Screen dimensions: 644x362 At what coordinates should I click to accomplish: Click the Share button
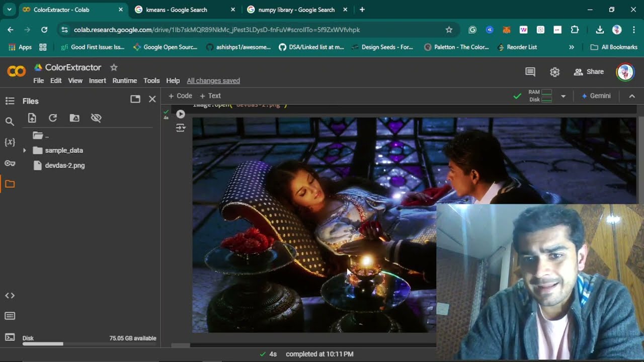tap(589, 72)
